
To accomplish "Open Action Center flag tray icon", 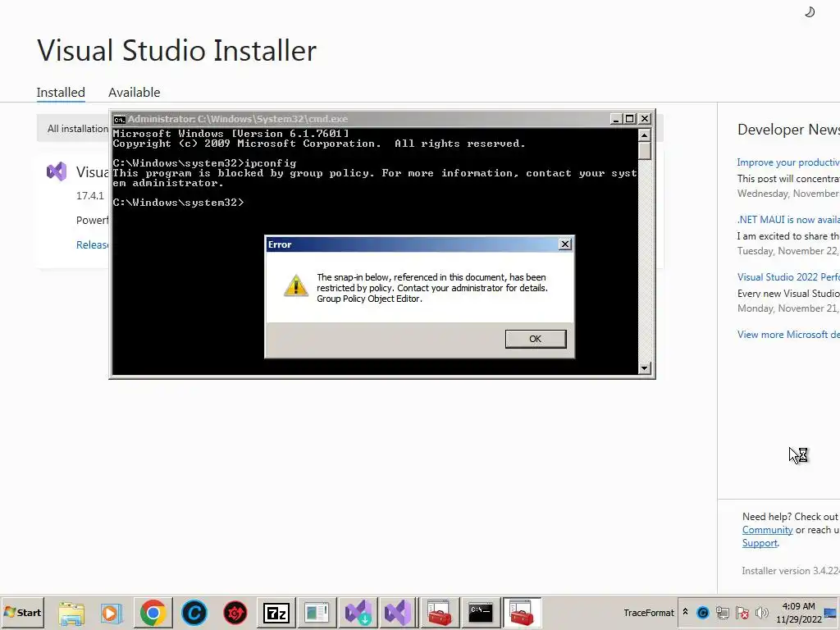I will [742, 612].
